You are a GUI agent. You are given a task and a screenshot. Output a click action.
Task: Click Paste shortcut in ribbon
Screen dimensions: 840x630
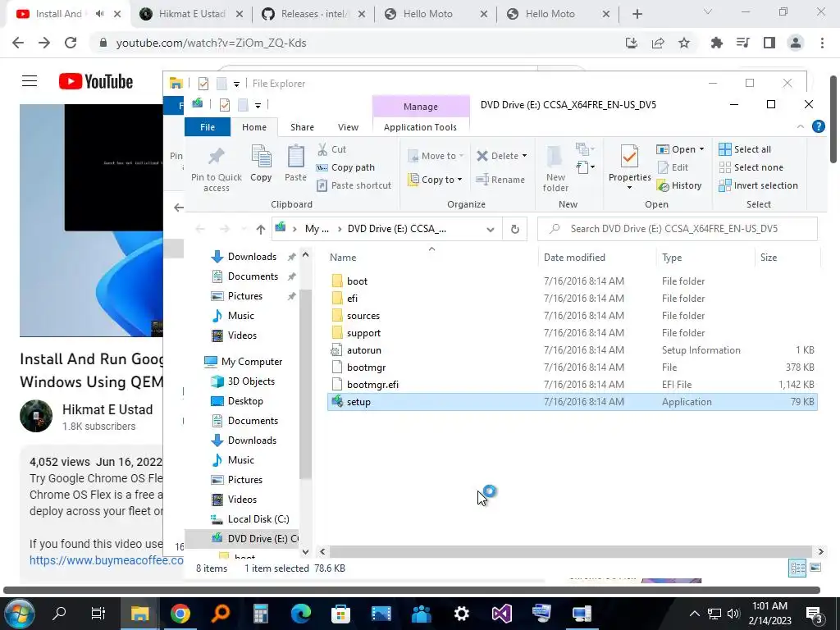pyautogui.click(x=354, y=185)
